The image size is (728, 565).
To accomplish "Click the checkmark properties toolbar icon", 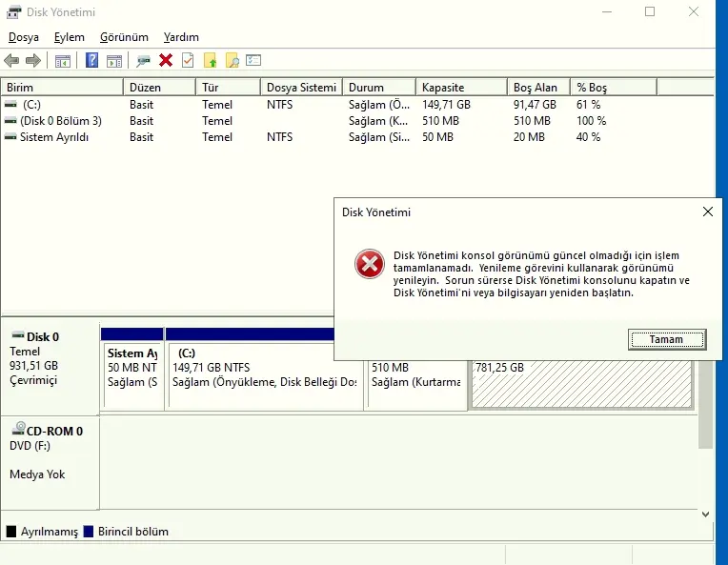I will (188, 60).
